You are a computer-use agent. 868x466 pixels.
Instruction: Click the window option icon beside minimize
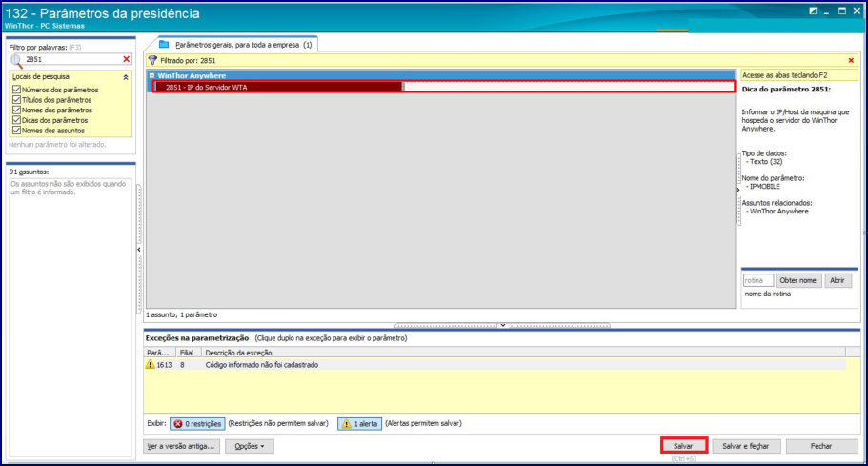tap(813, 11)
